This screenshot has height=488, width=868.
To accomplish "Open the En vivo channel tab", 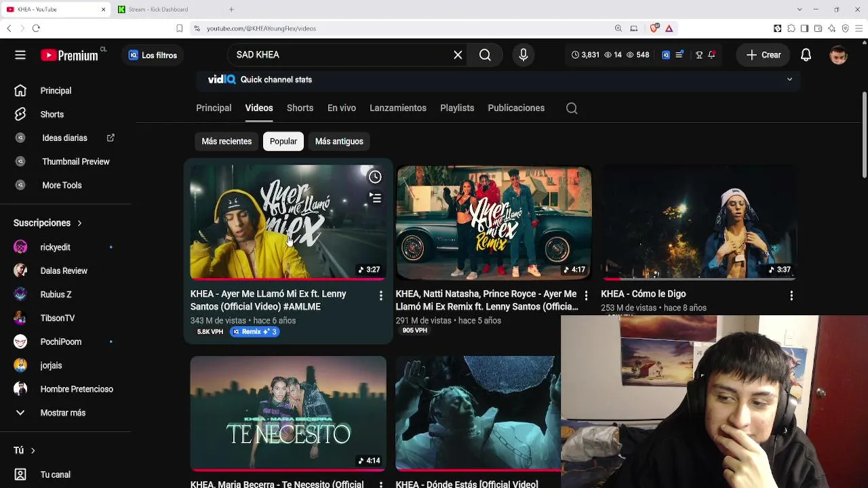I will pos(341,108).
